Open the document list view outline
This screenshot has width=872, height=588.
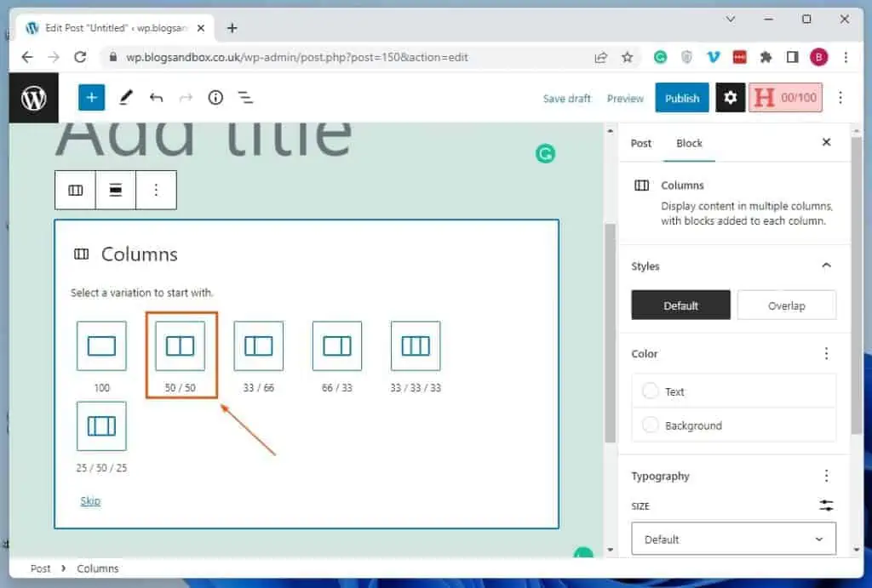tap(245, 97)
